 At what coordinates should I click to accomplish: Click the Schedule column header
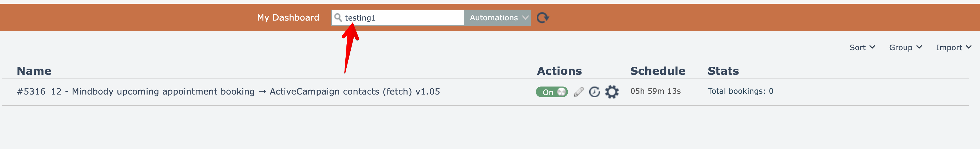point(657,71)
